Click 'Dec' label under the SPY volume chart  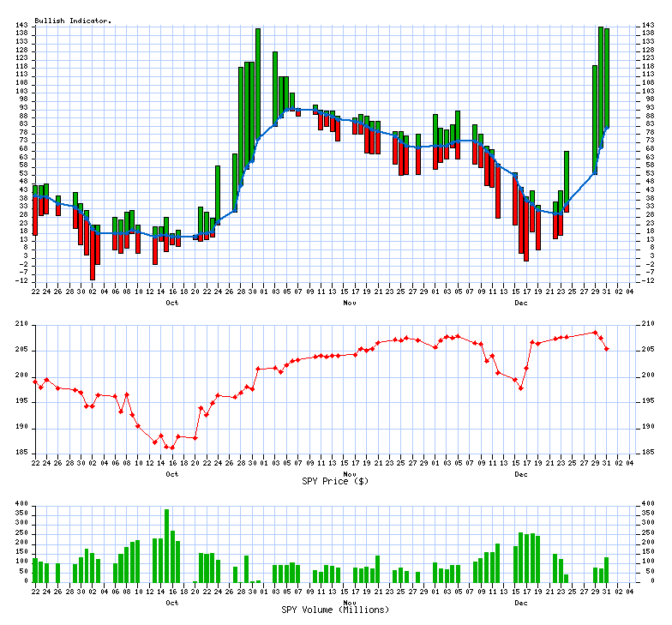point(520,603)
